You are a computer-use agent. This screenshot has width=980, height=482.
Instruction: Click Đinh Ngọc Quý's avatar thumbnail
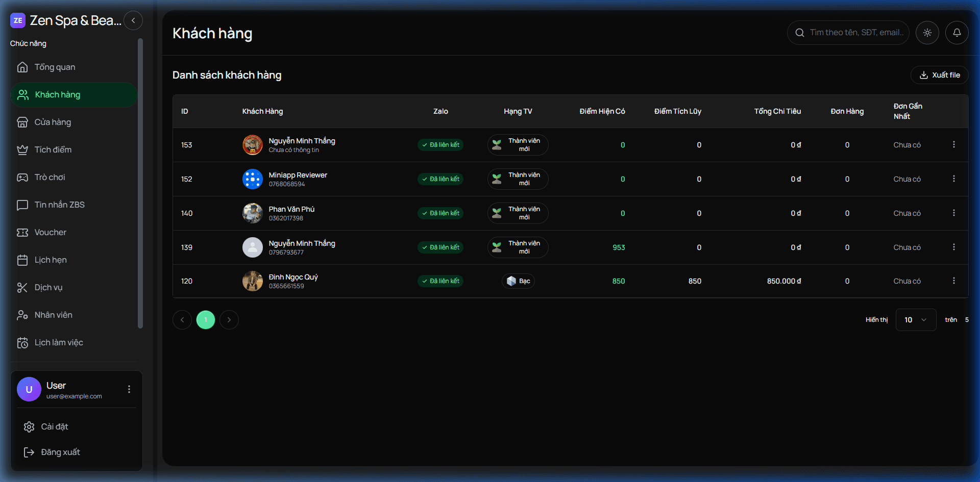click(x=252, y=281)
